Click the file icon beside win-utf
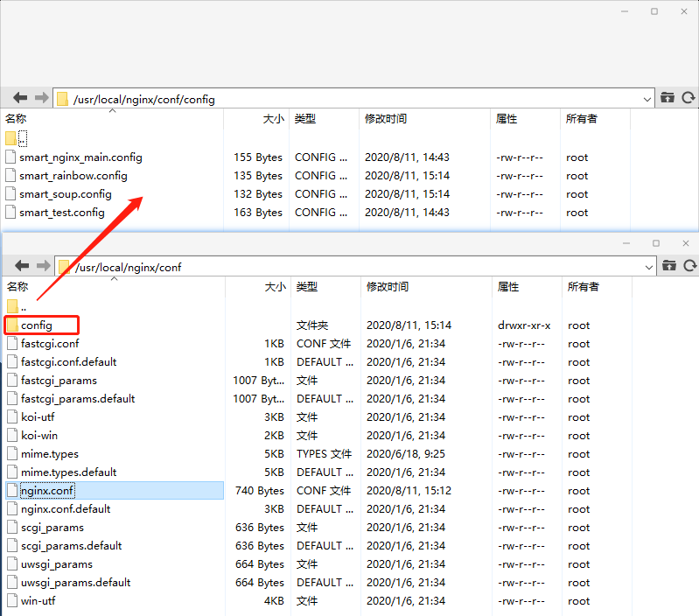699x616 pixels. click(x=12, y=601)
